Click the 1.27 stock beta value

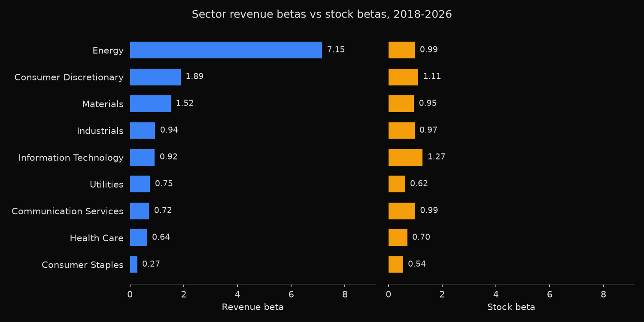pos(436,157)
